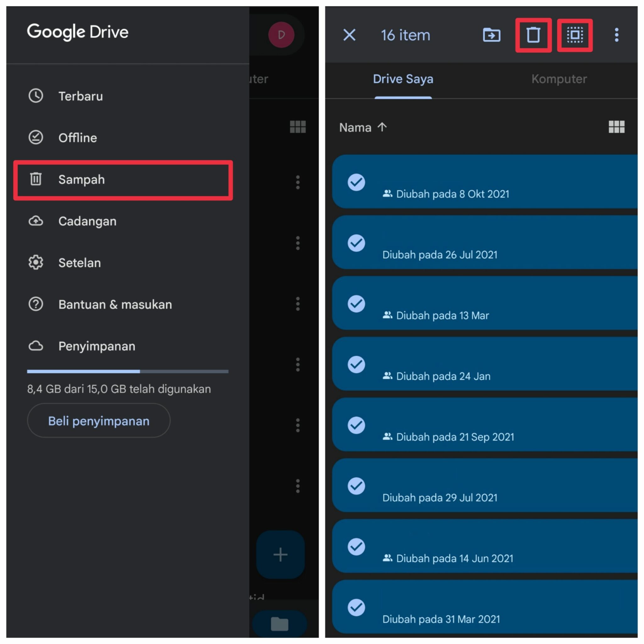Reverse sort with the up arrow
The image size is (644, 644).
point(382,127)
